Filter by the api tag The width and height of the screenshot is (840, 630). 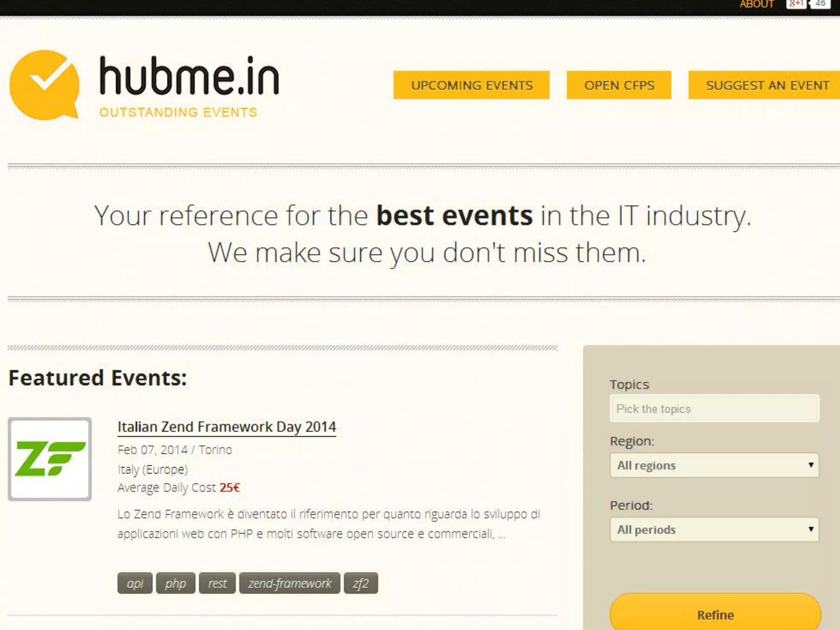(135, 583)
